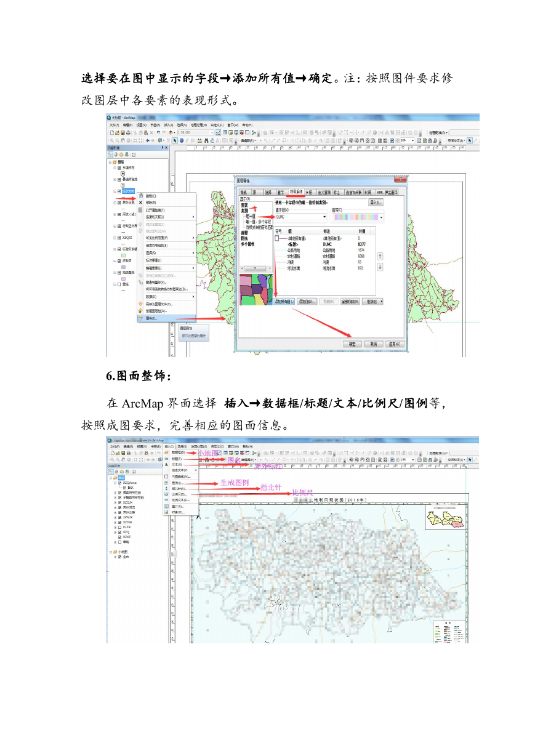Screen dimensions: 535x756
Task: Click horizontal scrollbar under the 显示 list
Action: tap(257, 269)
